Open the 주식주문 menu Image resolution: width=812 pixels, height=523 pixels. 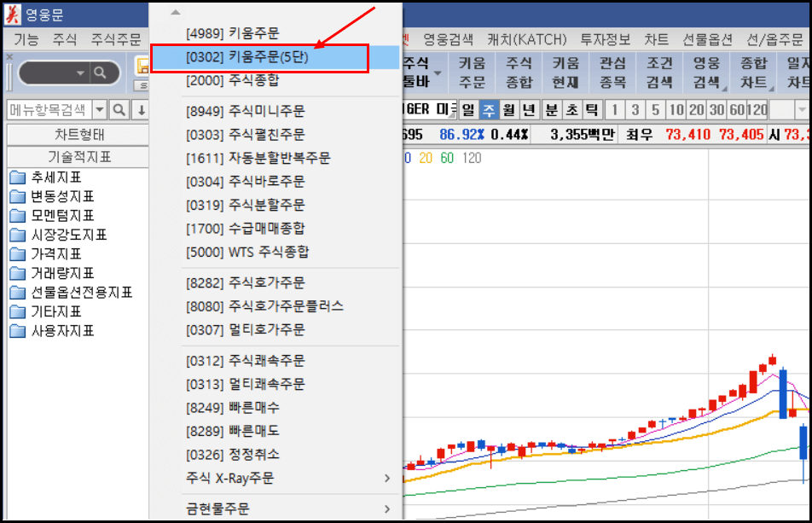point(116,39)
